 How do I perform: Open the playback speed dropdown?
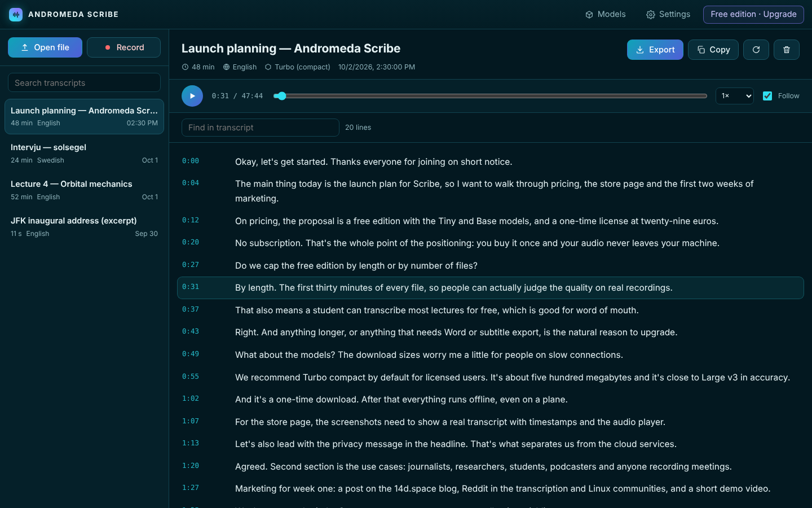[x=735, y=96]
